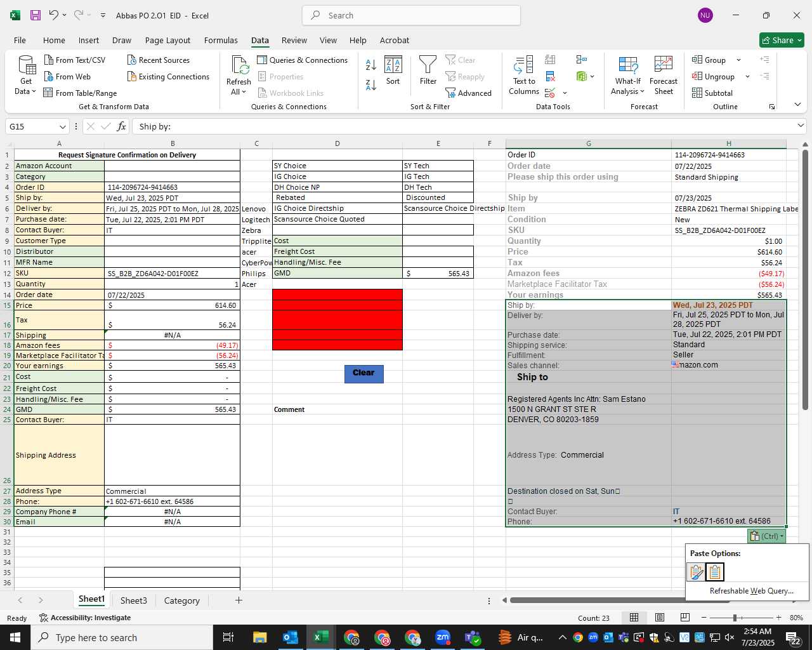Sort A to Z ascending
812x650 pixels.
(x=371, y=64)
